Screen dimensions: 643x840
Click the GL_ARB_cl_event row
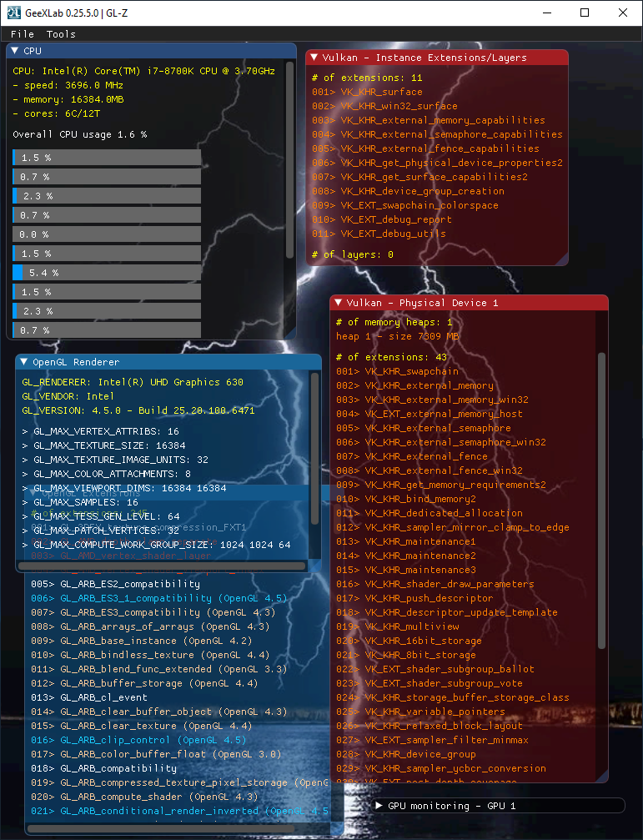pos(89,697)
